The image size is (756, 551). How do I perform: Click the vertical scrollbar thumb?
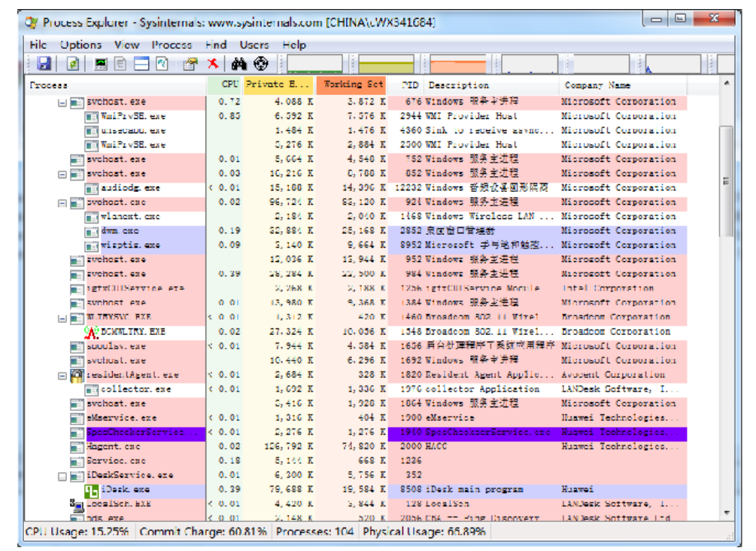pos(726,181)
